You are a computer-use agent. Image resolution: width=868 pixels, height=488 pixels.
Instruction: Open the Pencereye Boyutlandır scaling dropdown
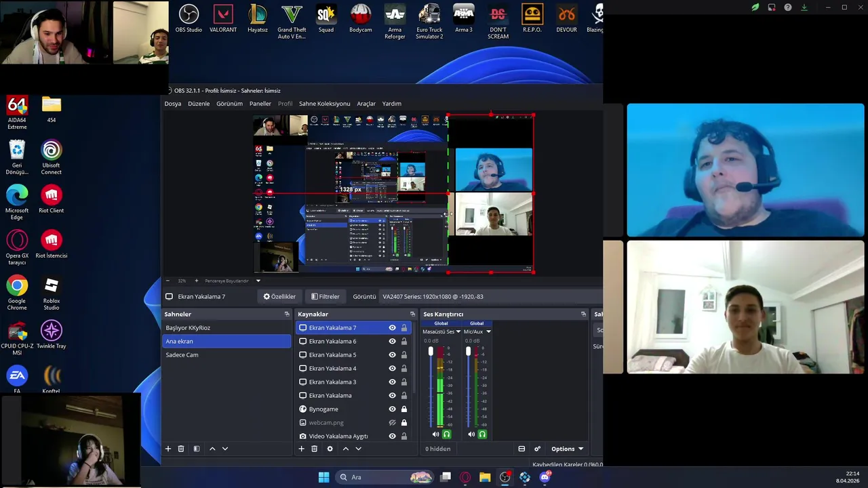pos(258,281)
